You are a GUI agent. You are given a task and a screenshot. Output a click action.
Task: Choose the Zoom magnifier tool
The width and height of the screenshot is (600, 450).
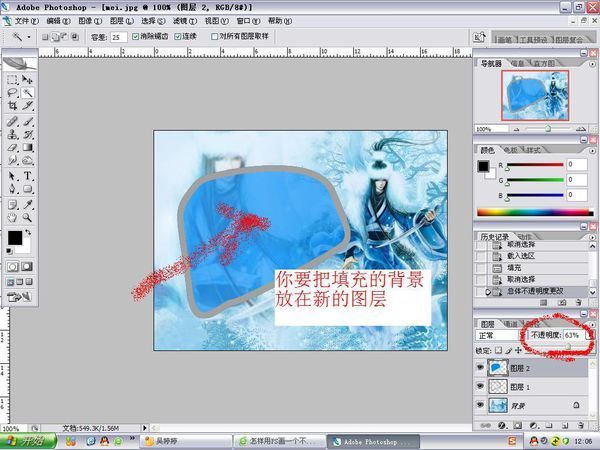coord(28,217)
